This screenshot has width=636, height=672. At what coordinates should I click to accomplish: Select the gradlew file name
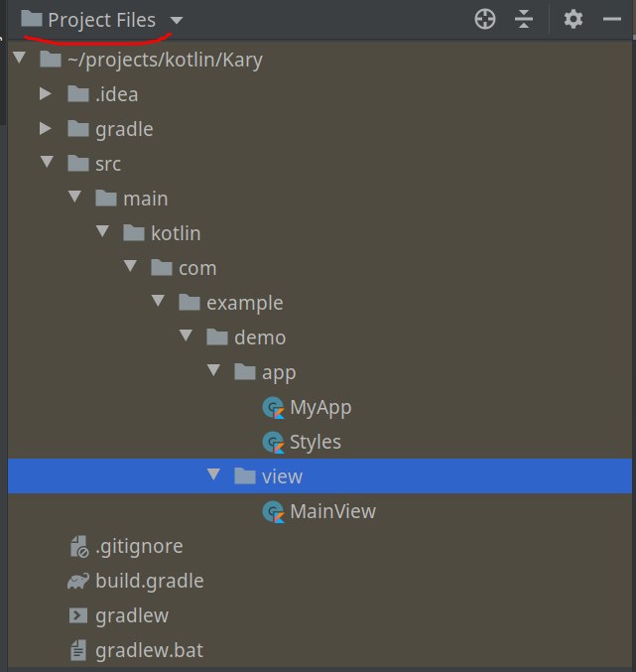click(132, 616)
